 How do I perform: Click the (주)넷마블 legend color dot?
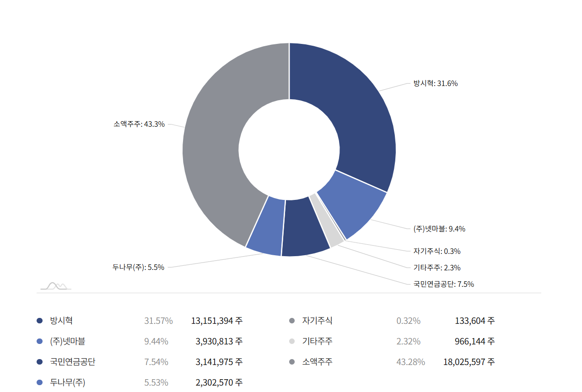click(40, 341)
